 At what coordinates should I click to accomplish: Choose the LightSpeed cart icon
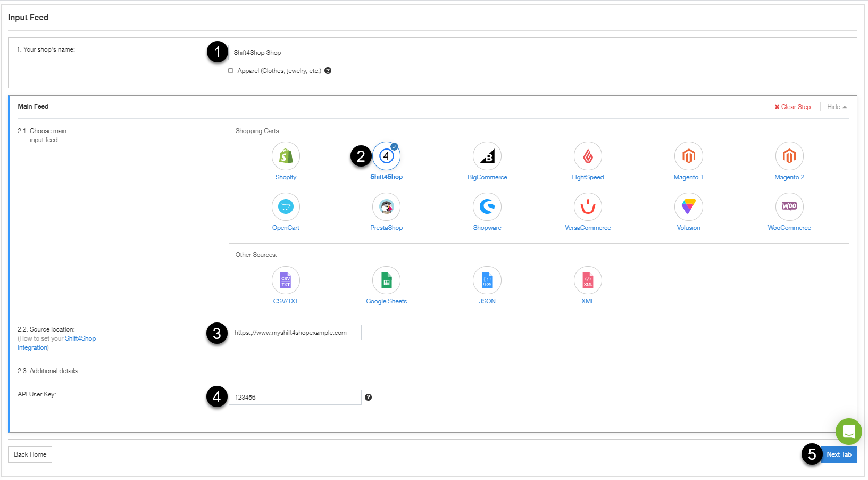coord(588,156)
